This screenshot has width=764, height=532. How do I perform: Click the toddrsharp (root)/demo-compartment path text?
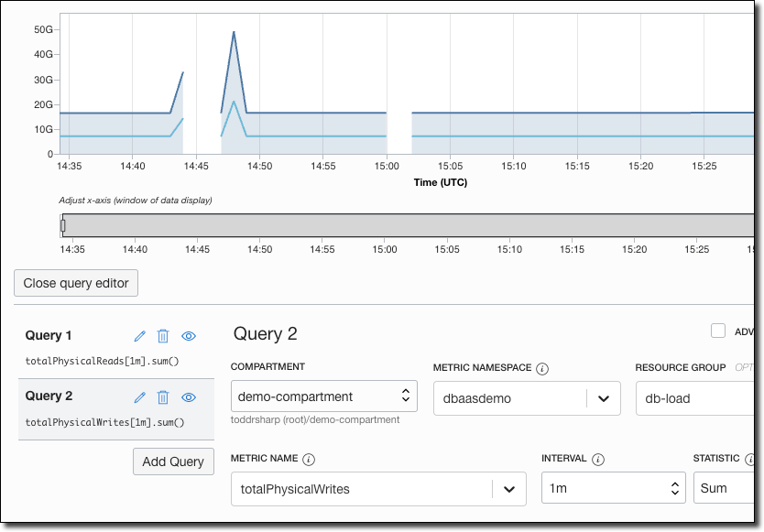click(315, 419)
